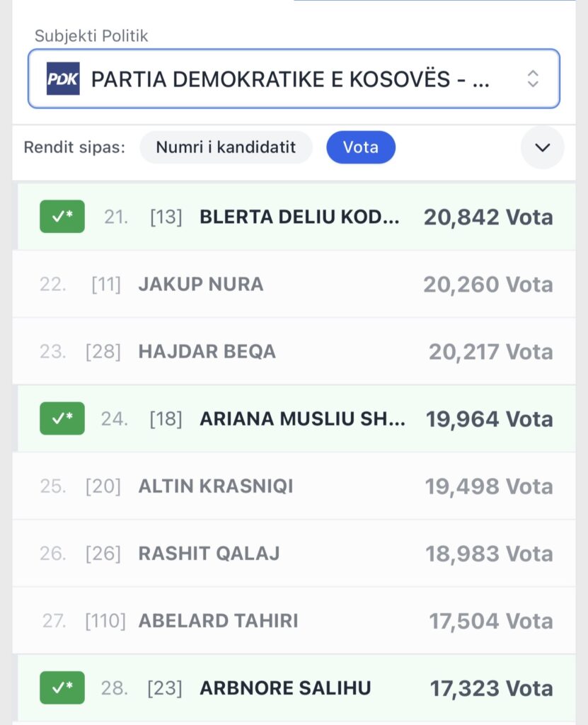Click the up-down selector arrows on party field

coord(533,79)
